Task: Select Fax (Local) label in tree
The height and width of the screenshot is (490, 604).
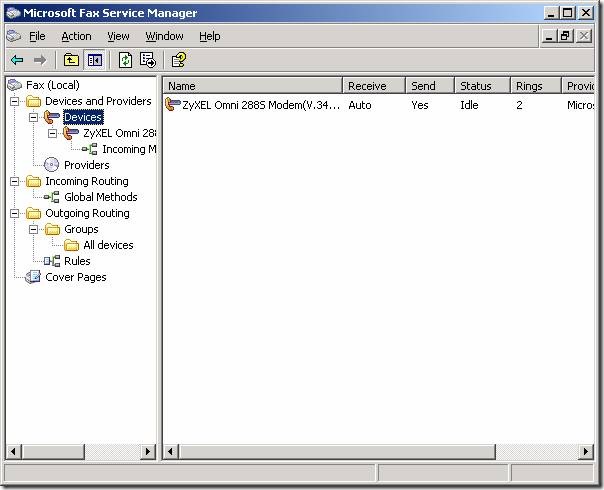Action: click(53, 85)
